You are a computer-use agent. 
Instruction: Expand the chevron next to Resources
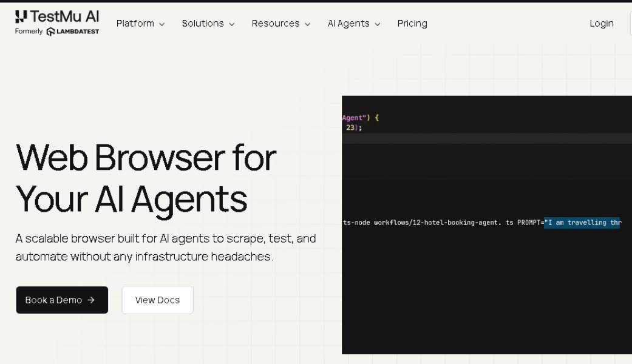click(307, 24)
